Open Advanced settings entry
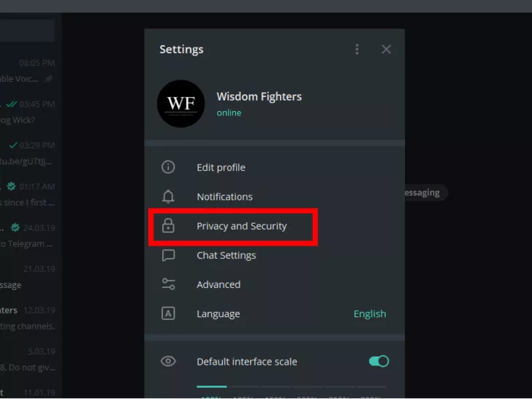The width and height of the screenshot is (532, 399). [218, 284]
